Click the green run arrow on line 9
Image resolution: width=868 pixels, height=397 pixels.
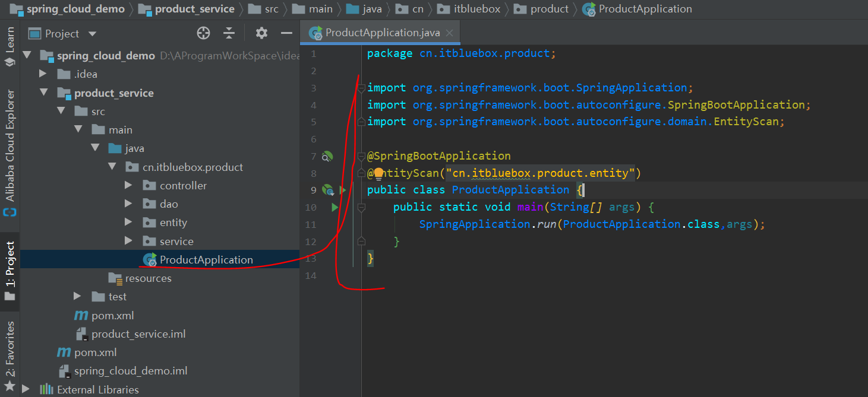[x=343, y=190]
